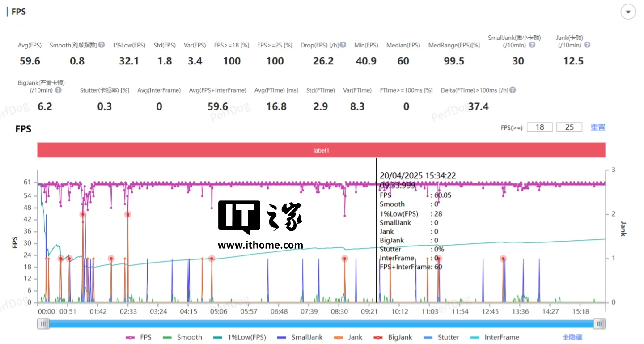
Task: Click the Jank help question mark icon
Action: pos(587,45)
